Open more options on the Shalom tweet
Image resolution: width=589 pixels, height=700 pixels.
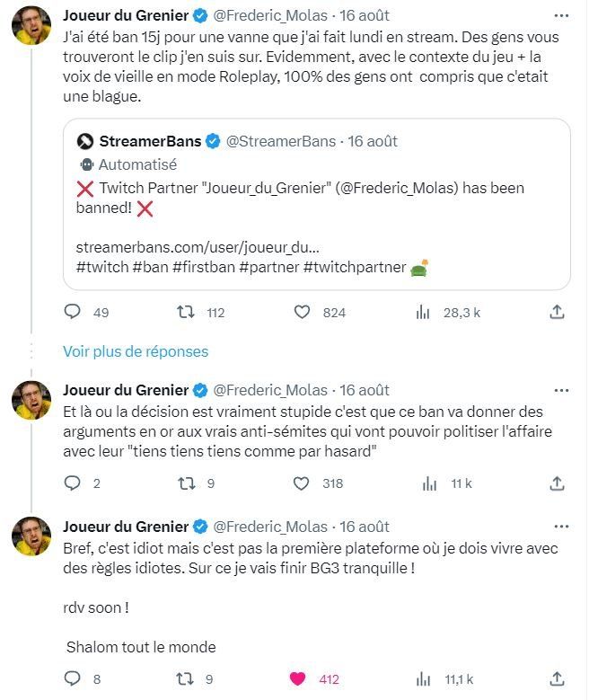562,526
